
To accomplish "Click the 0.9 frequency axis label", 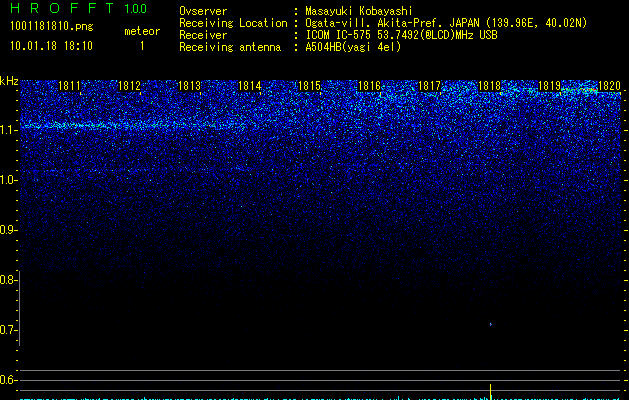I will pos(7,230).
